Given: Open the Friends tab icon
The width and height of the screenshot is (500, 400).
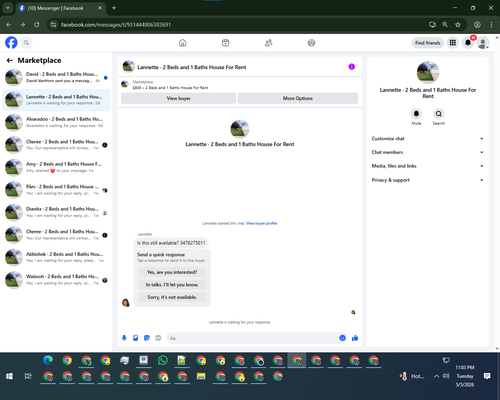Looking at the screenshot, I should (x=268, y=43).
